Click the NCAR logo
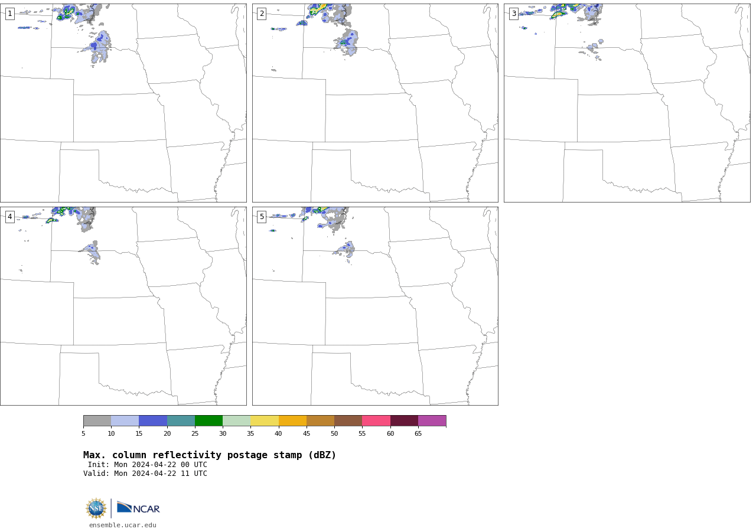This screenshot has height=532, width=756. tap(138, 508)
